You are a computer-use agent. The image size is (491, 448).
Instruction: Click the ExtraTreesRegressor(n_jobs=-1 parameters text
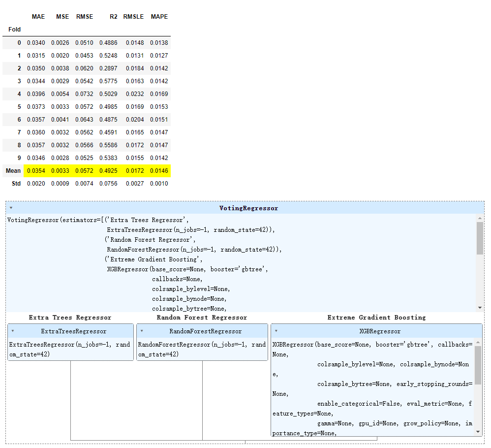pos(69,350)
